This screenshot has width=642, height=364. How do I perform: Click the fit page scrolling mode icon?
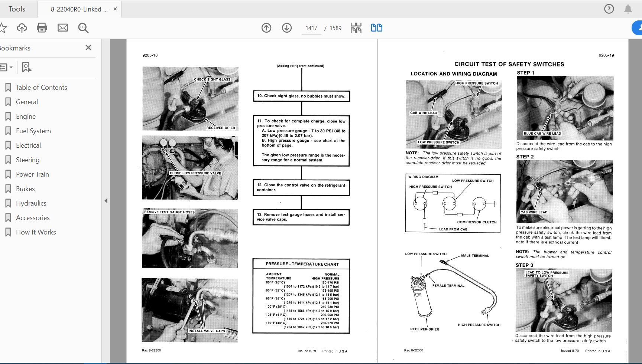(x=356, y=28)
